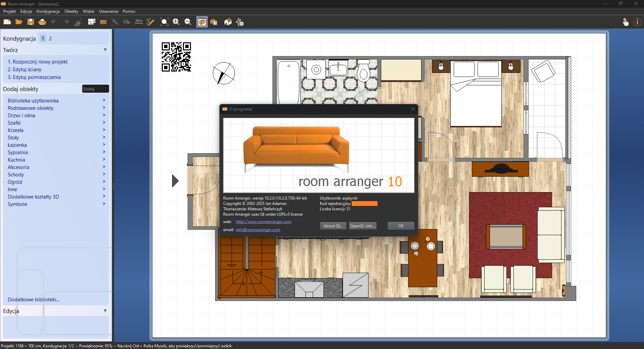Expand Drzwi i okna category
The image size is (644, 349).
(x=56, y=115)
